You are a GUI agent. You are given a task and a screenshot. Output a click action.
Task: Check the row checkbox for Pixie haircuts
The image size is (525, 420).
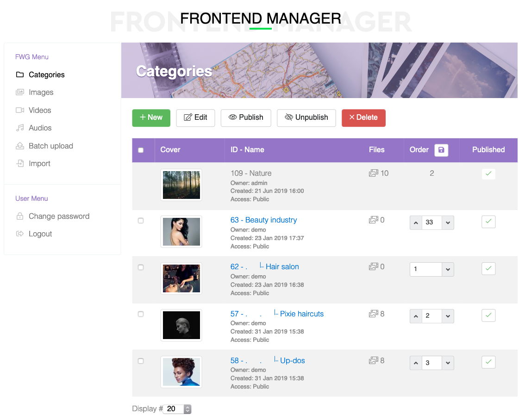[x=141, y=314]
